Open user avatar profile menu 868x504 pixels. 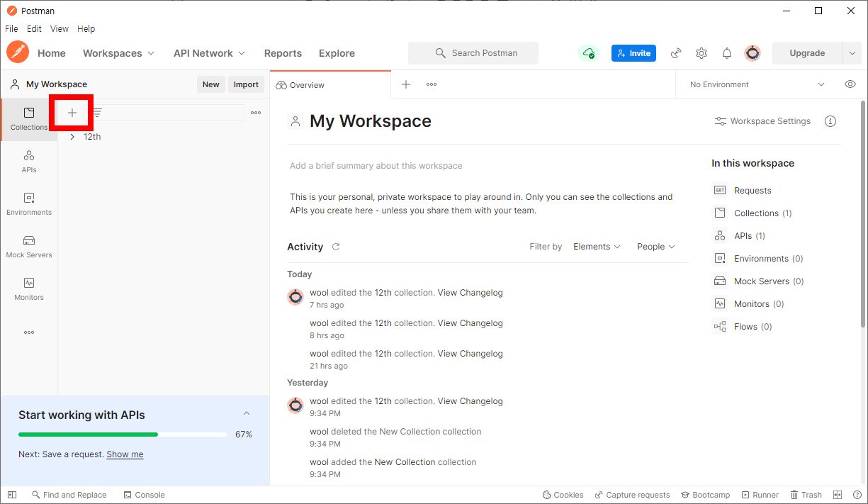tap(753, 53)
